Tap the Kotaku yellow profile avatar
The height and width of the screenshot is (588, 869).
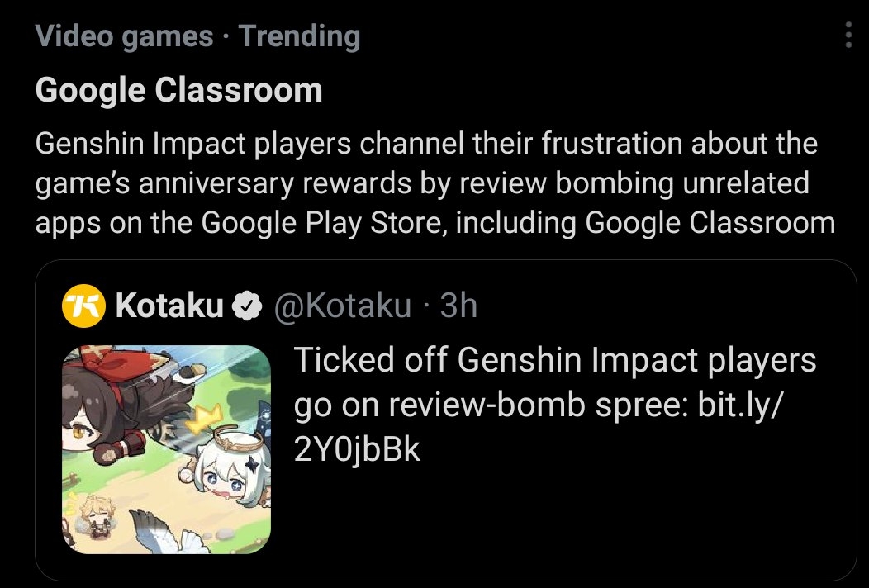click(83, 306)
